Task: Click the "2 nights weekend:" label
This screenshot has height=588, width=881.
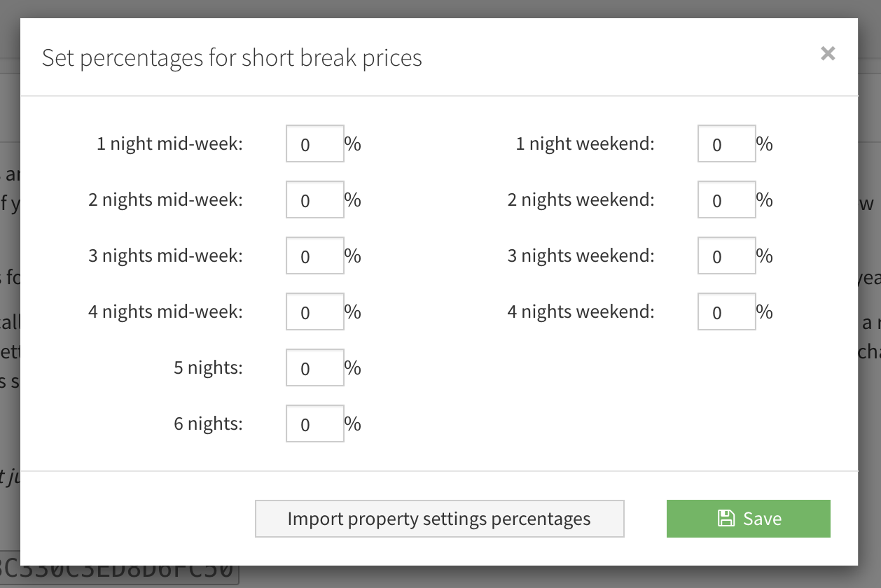Action: (x=581, y=199)
